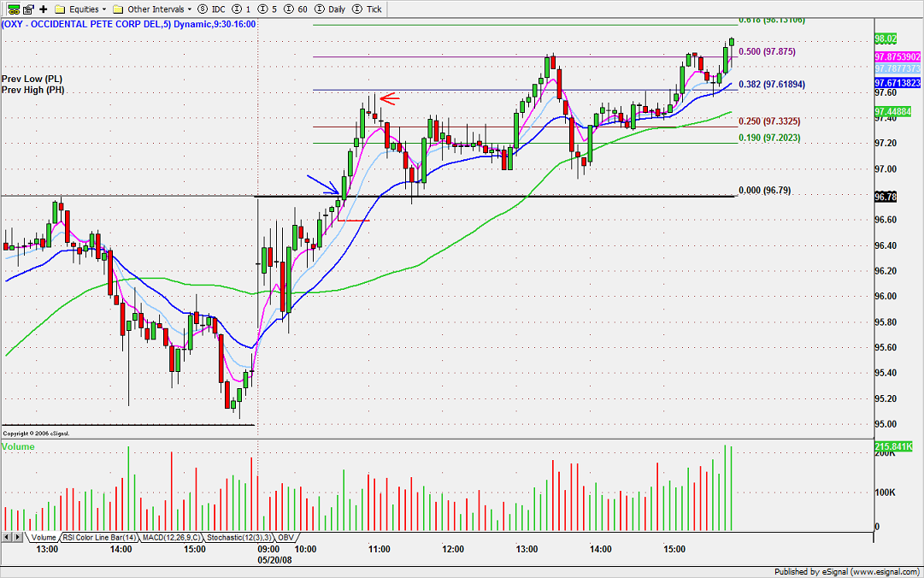
Task: Select the 0.500 (97.875) Fibonacci label
Action: click(767, 52)
